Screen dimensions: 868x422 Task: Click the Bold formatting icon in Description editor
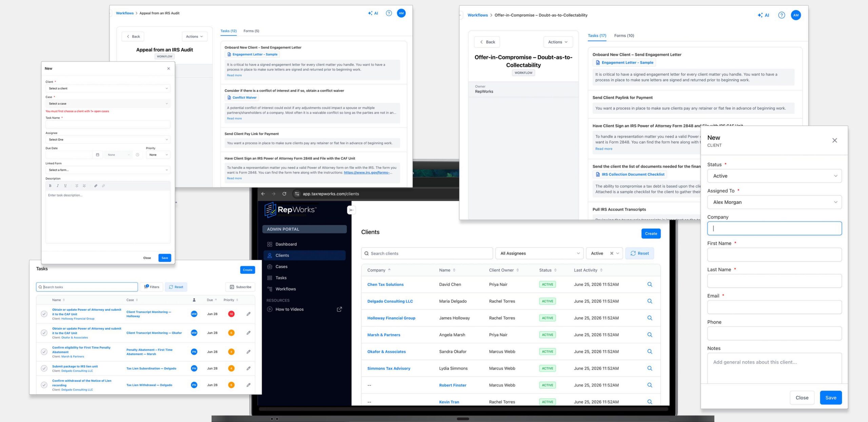(x=50, y=186)
